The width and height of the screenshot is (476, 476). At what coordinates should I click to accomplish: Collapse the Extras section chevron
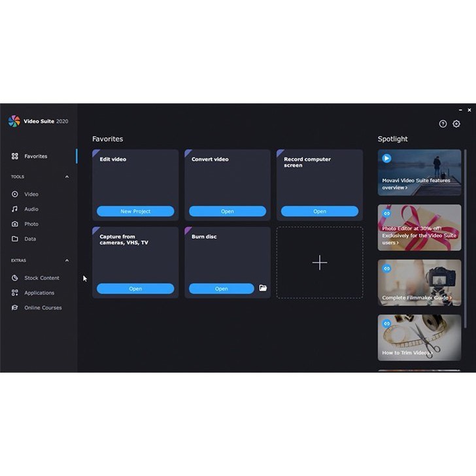tap(67, 260)
